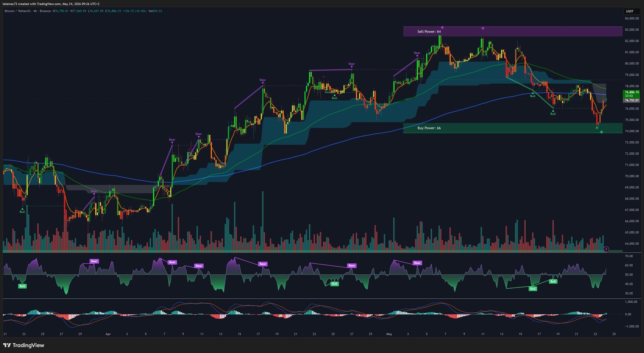Click the 80,000.00 price axis label
Viewport: 644px width, 353px height.
coord(632,64)
